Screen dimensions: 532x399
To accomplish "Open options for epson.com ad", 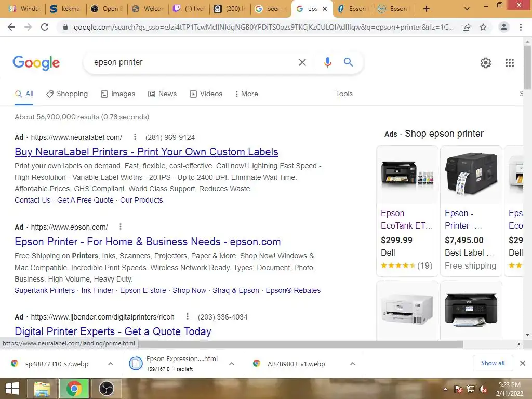I will (x=121, y=227).
